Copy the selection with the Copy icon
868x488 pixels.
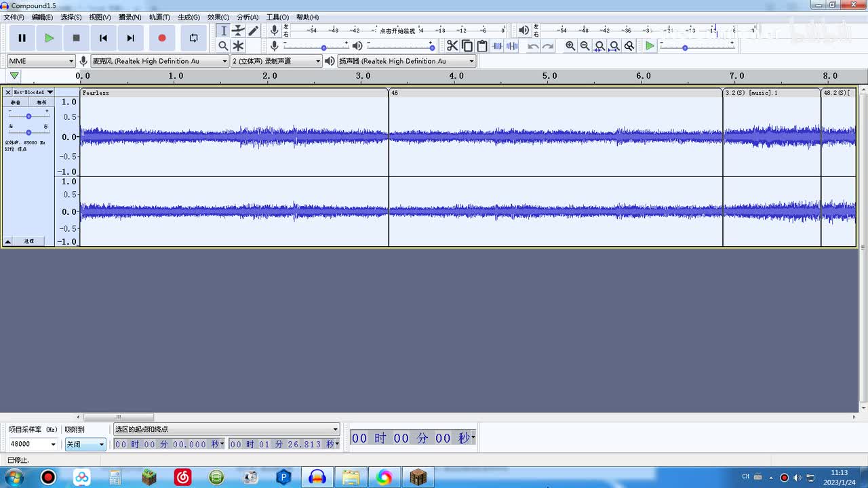pos(467,45)
